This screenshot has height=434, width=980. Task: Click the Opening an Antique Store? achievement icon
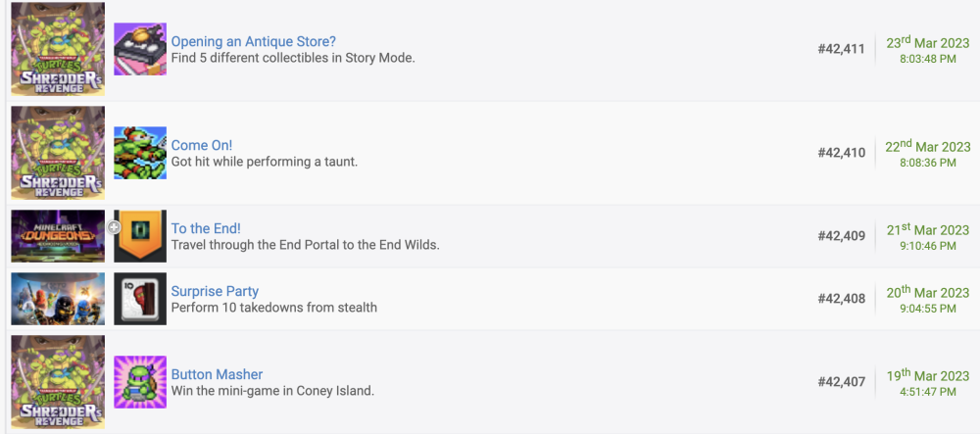coord(140,49)
